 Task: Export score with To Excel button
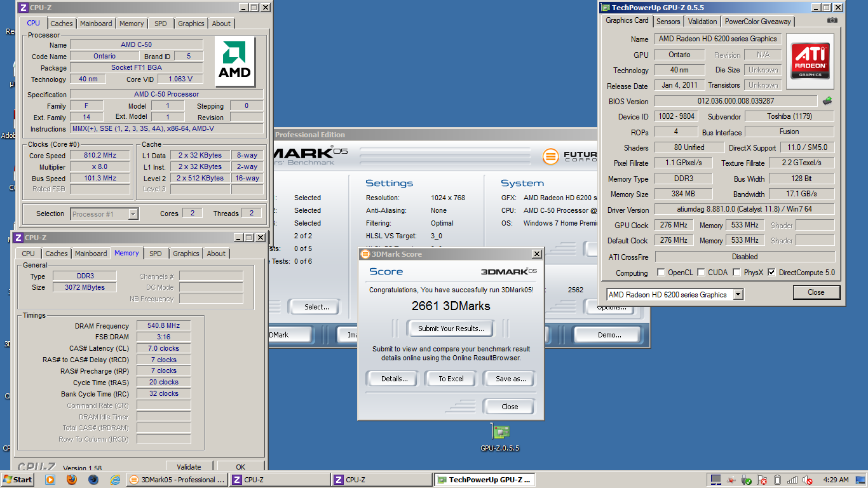pos(451,379)
